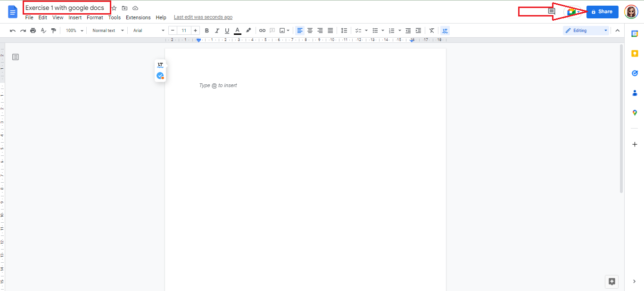
Task: Show the document outline
Action: coord(16,57)
